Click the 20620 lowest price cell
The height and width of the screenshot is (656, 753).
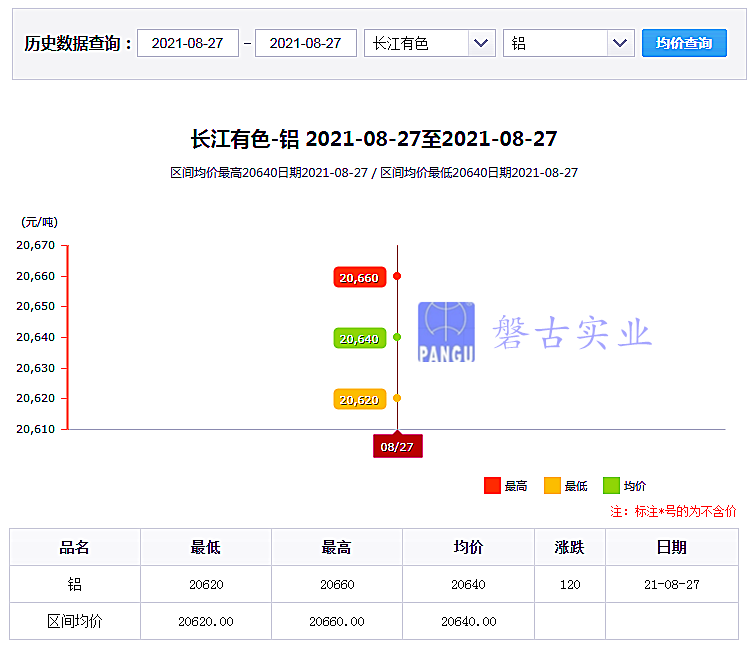click(206, 584)
